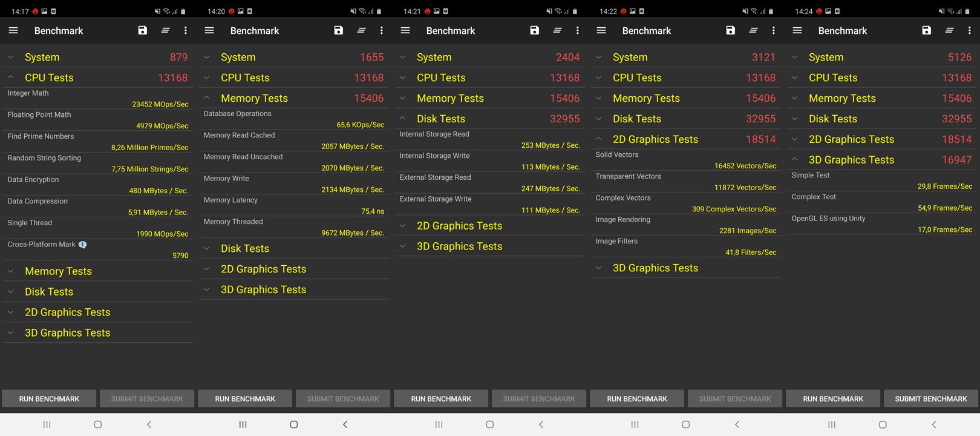Tap the save icon on the 14:24 screen

click(927, 30)
